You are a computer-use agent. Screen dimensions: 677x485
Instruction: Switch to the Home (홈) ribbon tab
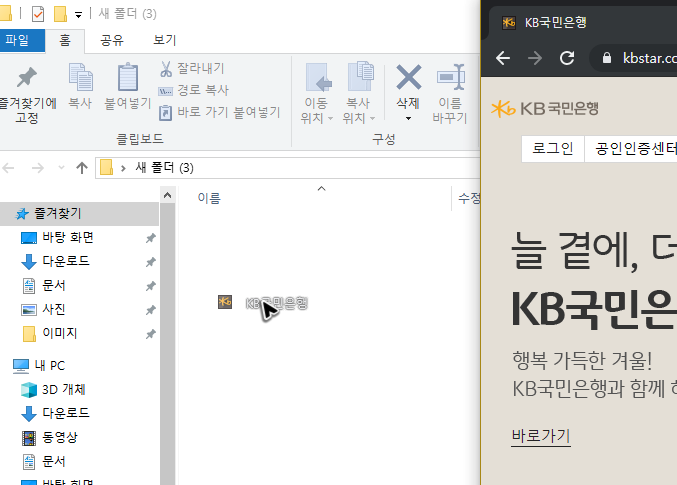65,41
